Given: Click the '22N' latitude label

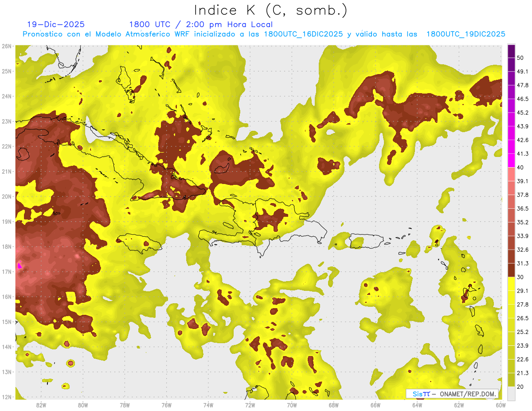Looking at the screenshot, I should point(7,146).
